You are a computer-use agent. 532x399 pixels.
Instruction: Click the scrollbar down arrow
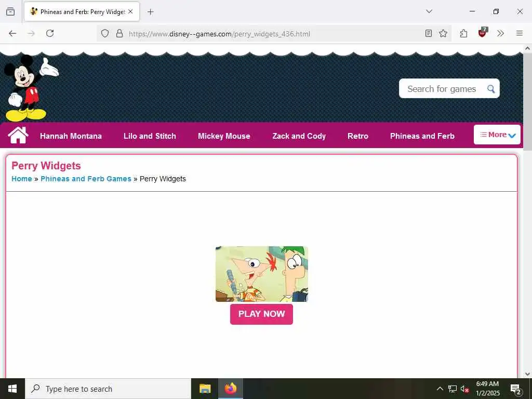point(527,374)
